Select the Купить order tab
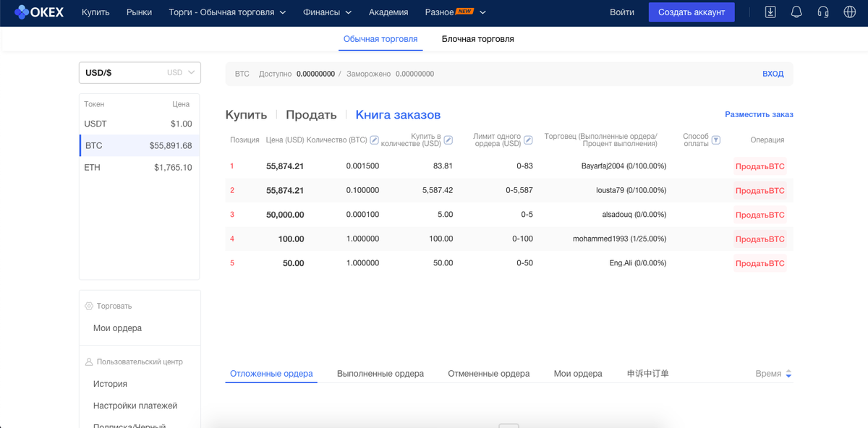This screenshot has height=428, width=868. tap(246, 115)
